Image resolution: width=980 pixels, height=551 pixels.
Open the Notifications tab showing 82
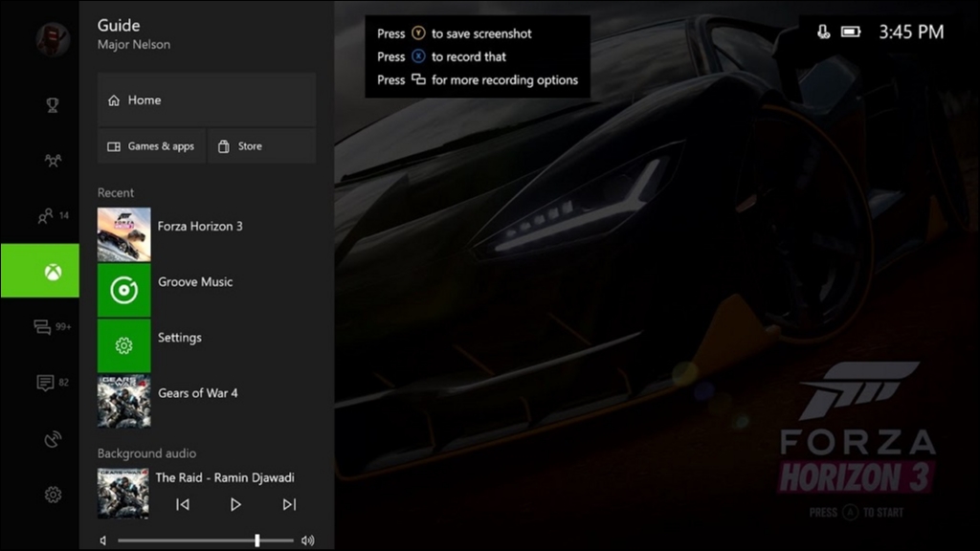pyautogui.click(x=53, y=383)
